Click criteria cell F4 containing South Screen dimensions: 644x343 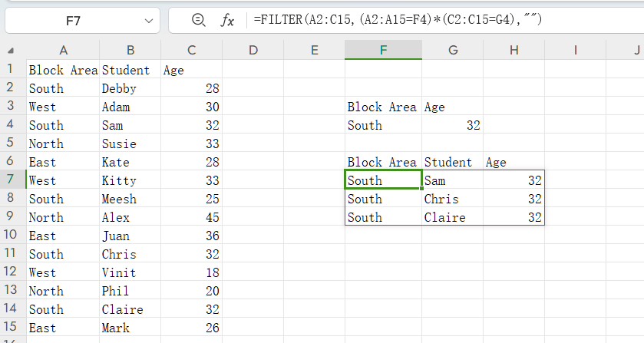pos(383,125)
